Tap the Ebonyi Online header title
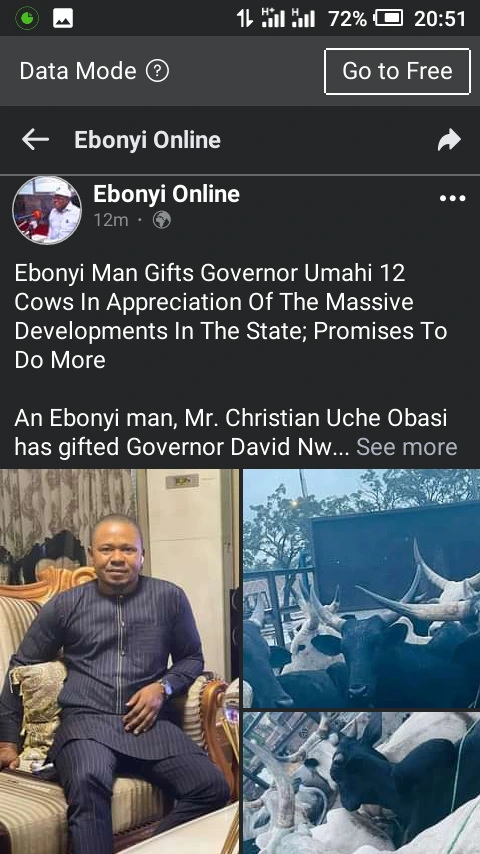Viewport: 480px width, 854px height. (147, 140)
